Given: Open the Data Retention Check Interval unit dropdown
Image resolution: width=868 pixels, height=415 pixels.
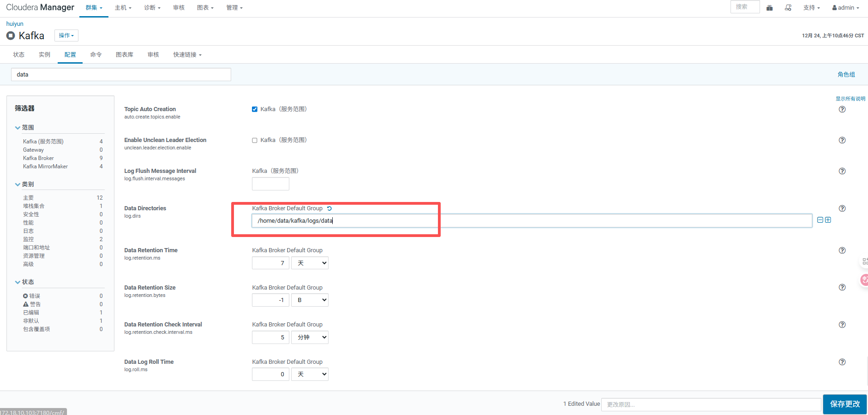Looking at the screenshot, I should coord(310,338).
